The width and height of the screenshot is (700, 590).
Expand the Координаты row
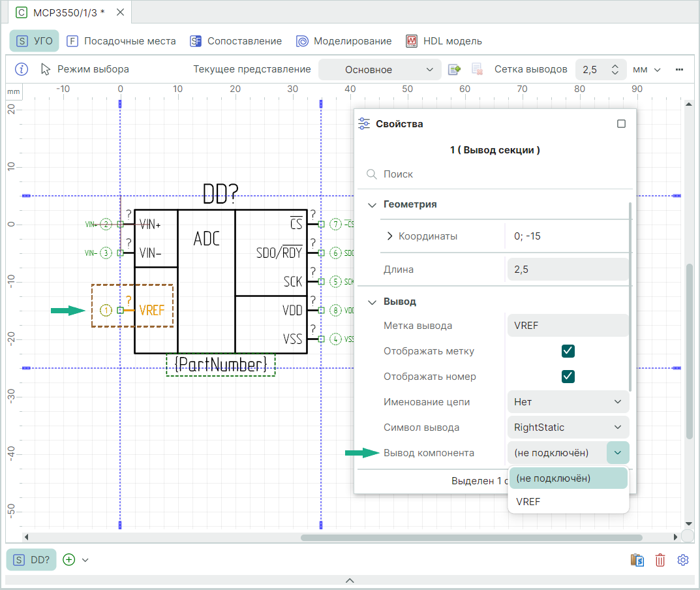click(x=390, y=236)
